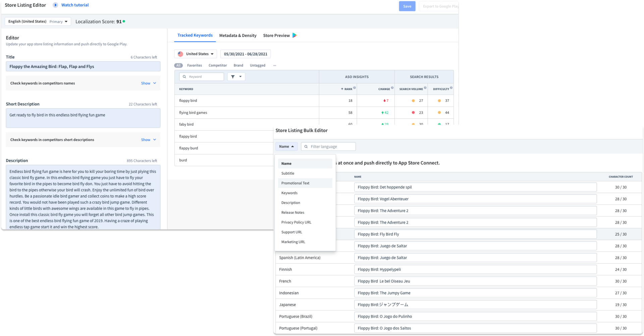Viewport: 644px width, 336px height.
Task: Open the 05/30/2021 - 06/28/2021 date range picker
Action: (x=246, y=54)
